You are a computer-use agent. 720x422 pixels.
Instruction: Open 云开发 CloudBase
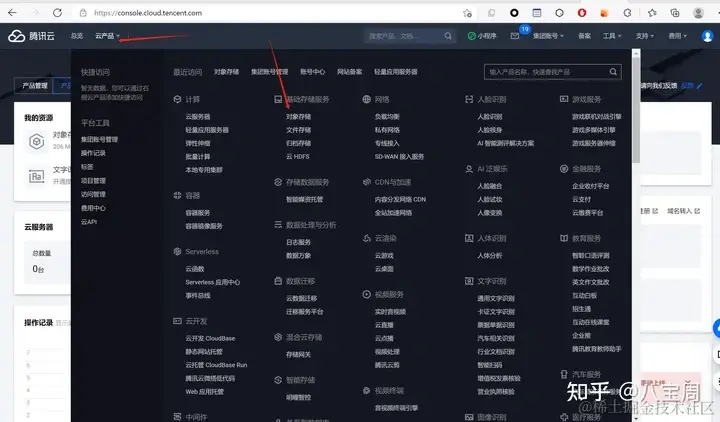coord(210,338)
